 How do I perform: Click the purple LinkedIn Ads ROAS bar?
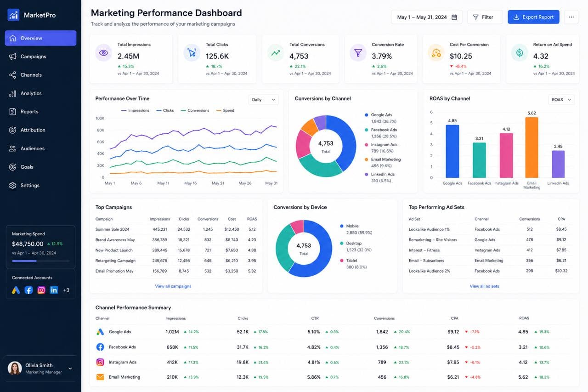pyautogui.click(x=558, y=164)
